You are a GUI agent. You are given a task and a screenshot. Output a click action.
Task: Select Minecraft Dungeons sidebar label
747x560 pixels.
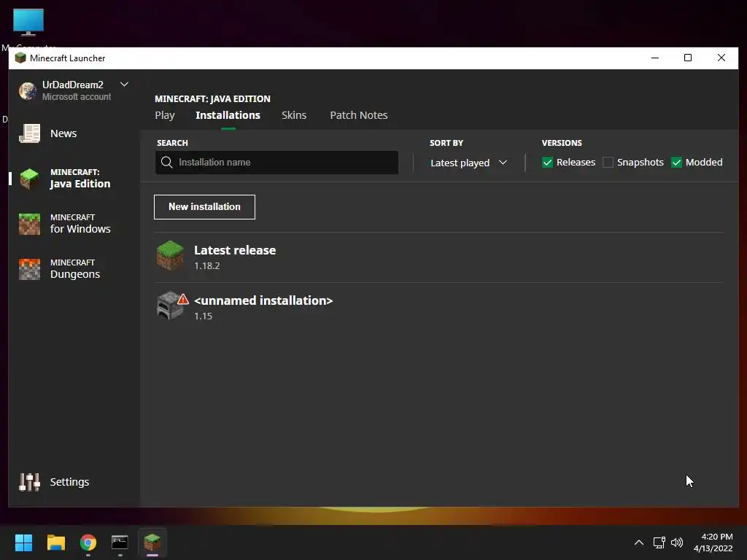75,269
